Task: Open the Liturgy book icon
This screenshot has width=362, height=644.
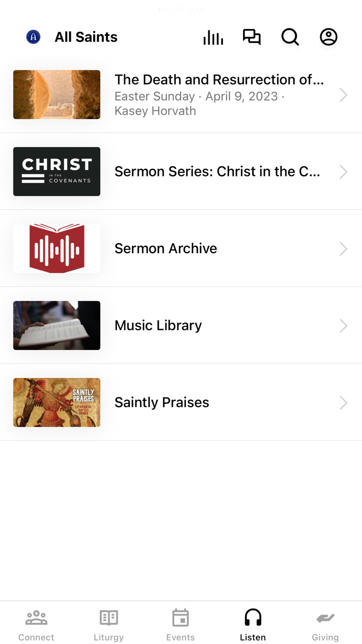Action: [108, 617]
